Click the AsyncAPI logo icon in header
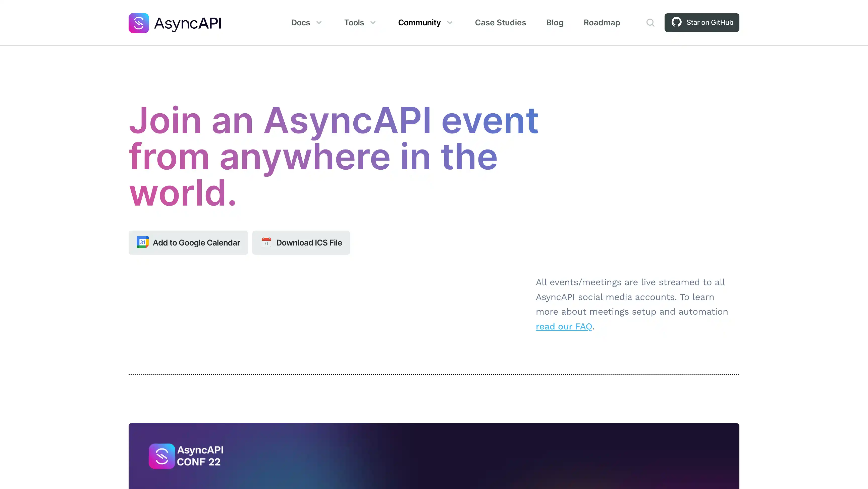Image resolution: width=868 pixels, height=489 pixels. [x=138, y=23]
